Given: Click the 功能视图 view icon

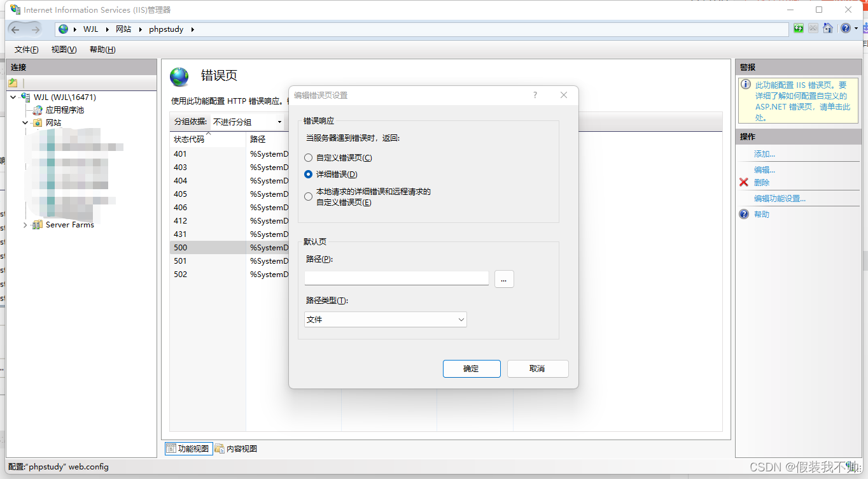Looking at the screenshot, I should coord(171,448).
